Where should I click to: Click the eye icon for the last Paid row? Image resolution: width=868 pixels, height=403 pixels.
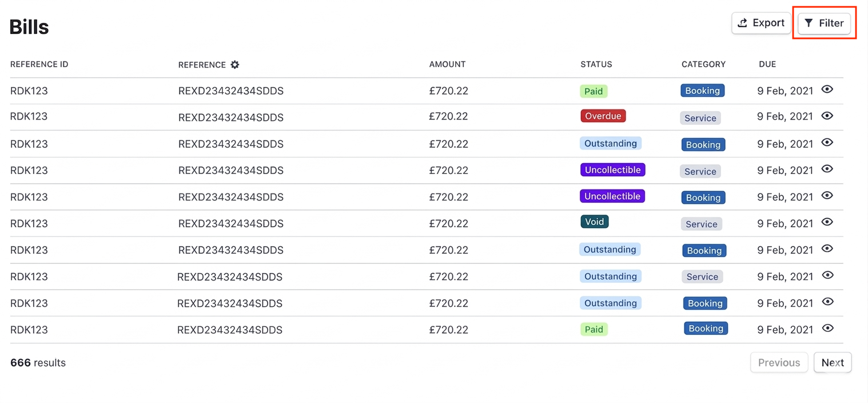(827, 329)
